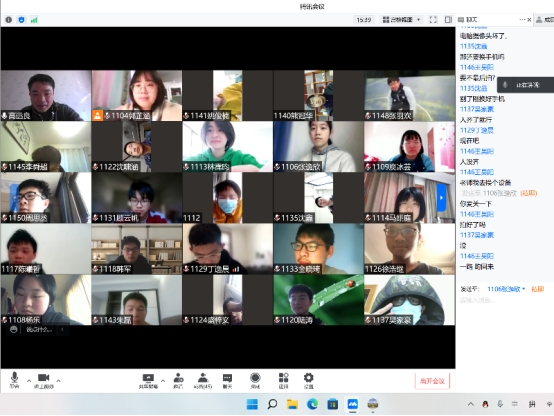Open File Explorer from the Windows taskbar

coord(292,404)
